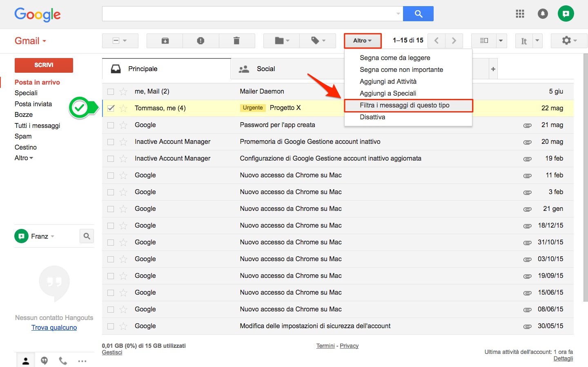Check the Promemoria di Google Gestione checkbox

(111, 142)
